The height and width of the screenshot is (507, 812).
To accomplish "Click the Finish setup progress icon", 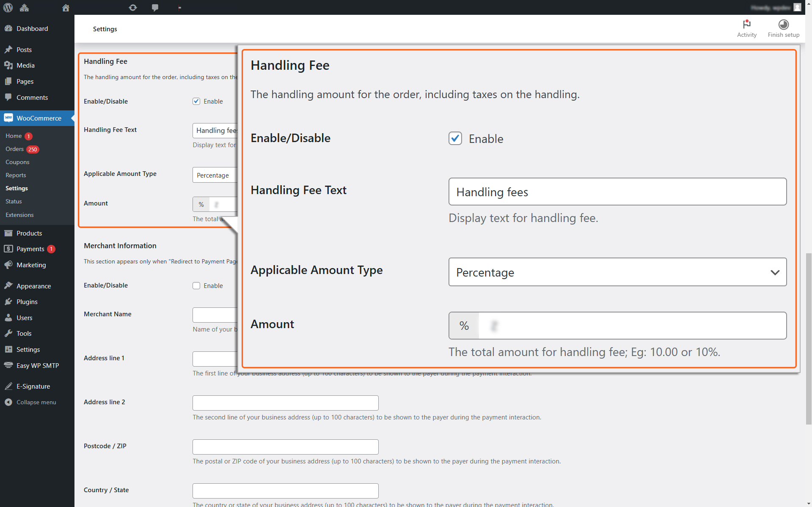I will coord(784,24).
